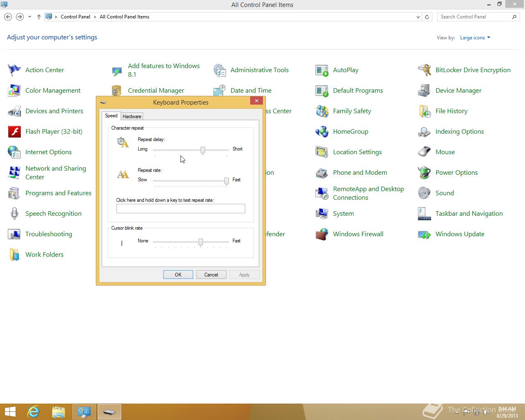The image size is (525, 420).
Task: Switch to Keyboard Properties taskbar button
Action: click(109, 412)
